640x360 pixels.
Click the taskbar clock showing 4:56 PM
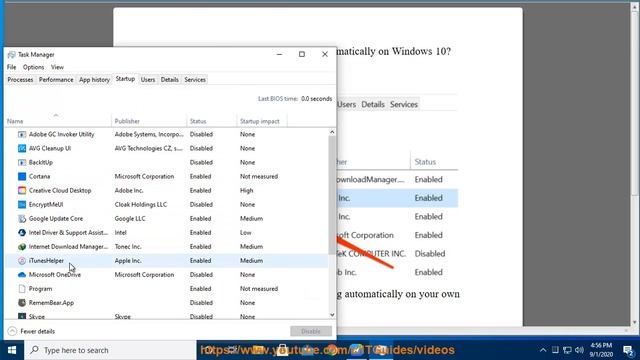(x=601, y=350)
